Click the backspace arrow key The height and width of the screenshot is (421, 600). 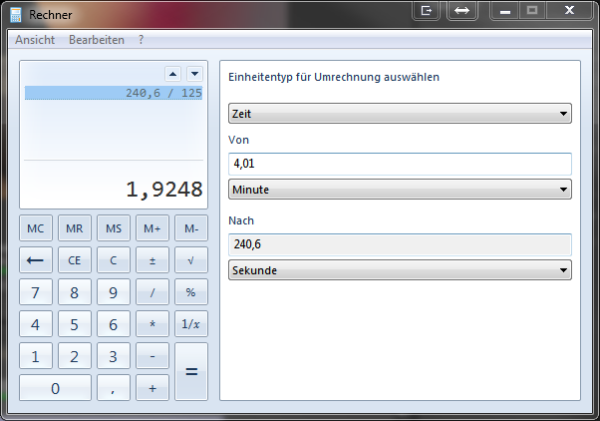(x=36, y=260)
